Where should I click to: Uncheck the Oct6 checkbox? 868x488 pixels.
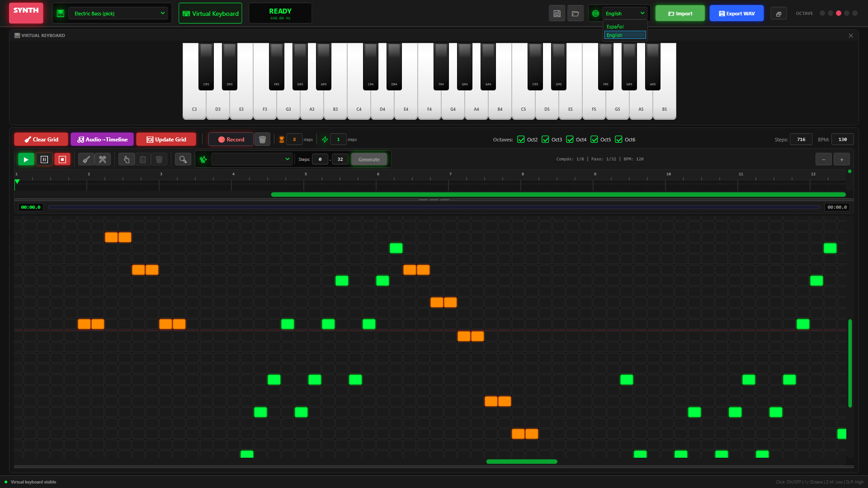click(x=618, y=139)
